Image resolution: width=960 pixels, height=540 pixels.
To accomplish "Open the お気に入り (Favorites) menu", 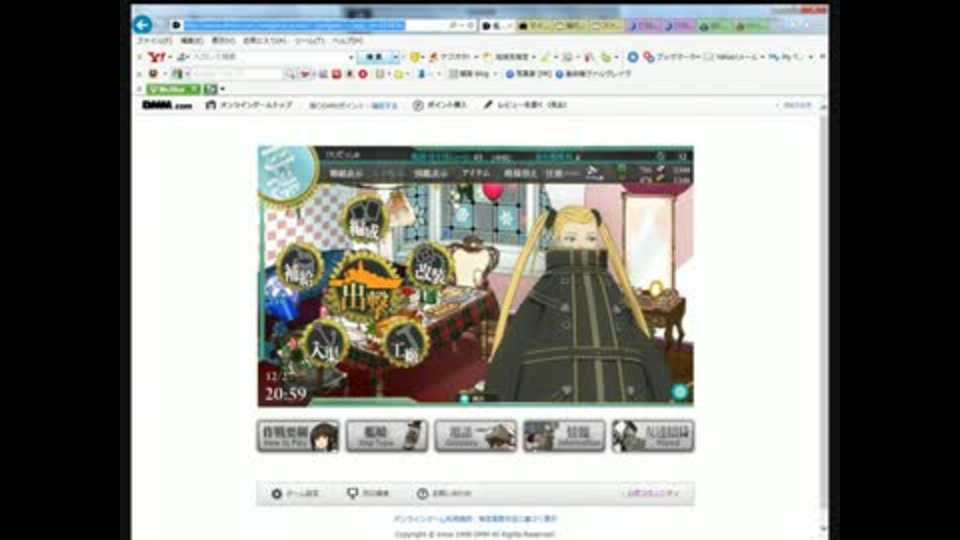I will pos(264,40).
